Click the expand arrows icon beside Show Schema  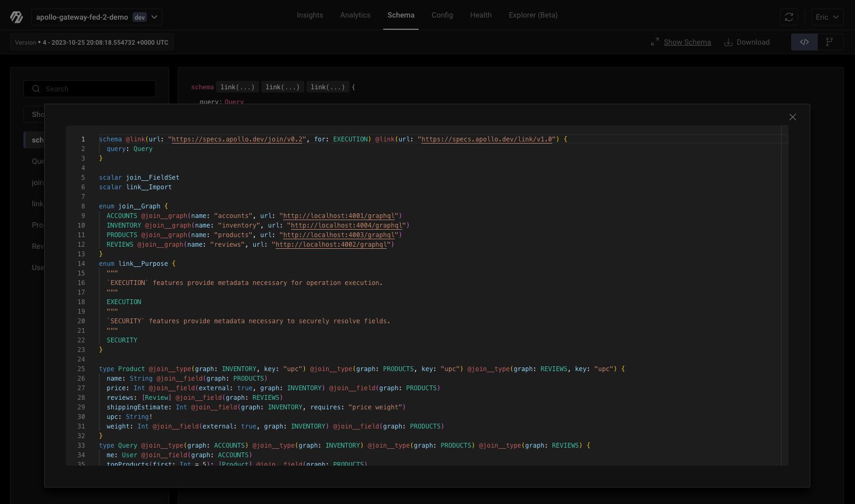coord(655,42)
